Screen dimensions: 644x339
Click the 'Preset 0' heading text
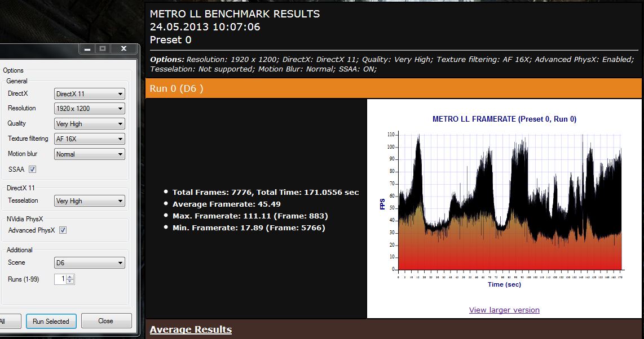coord(170,40)
